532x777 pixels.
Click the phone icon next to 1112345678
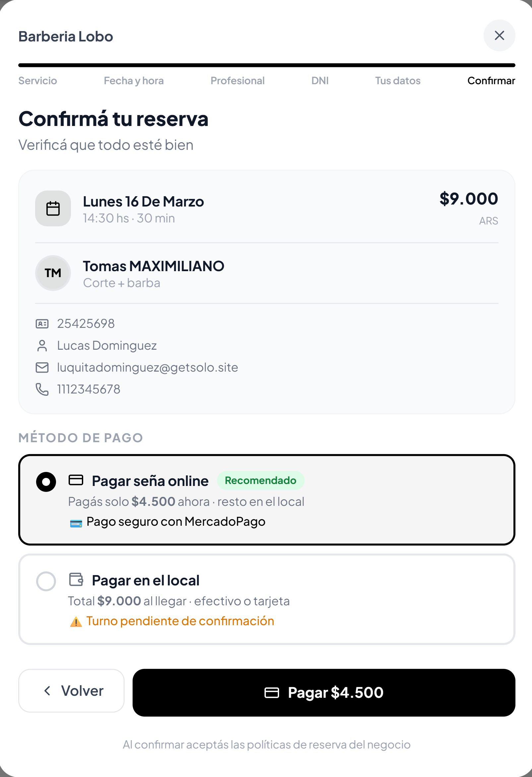41,389
